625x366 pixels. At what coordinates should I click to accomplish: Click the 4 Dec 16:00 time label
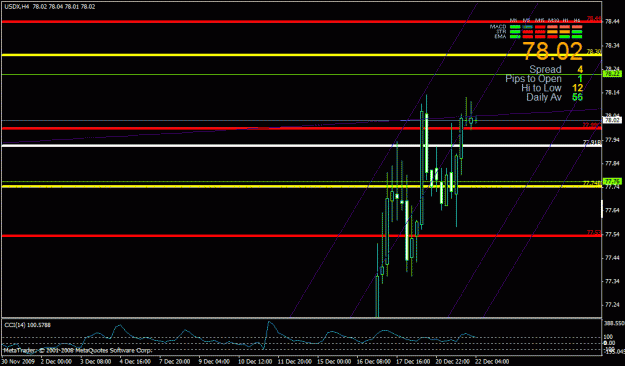[x=135, y=362]
